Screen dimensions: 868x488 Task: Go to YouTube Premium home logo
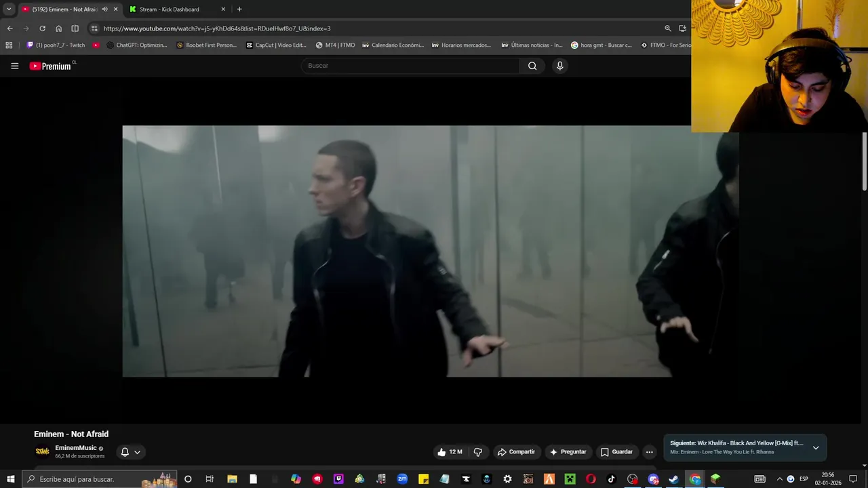click(x=51, y=66)
